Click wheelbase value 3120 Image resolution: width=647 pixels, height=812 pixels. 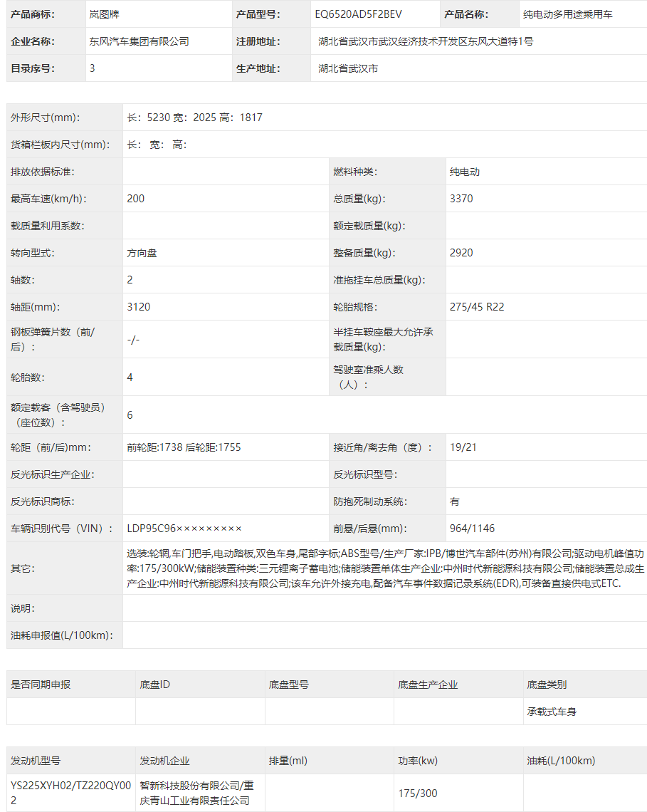coord(139,307)
